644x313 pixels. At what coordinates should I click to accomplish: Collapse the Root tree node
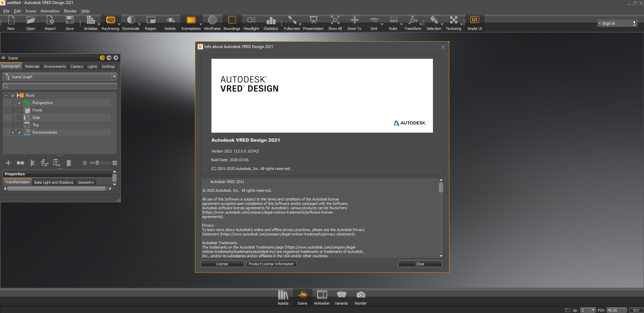point(6,95)
